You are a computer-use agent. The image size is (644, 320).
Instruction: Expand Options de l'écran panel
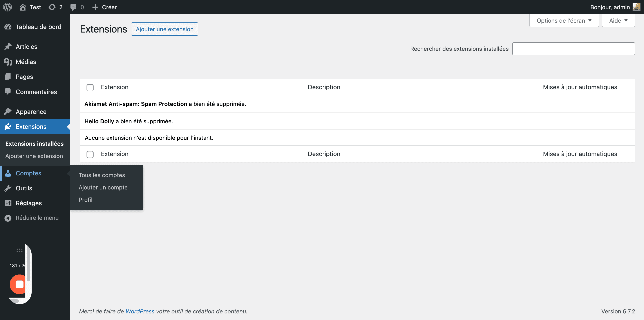click(564, 20)
